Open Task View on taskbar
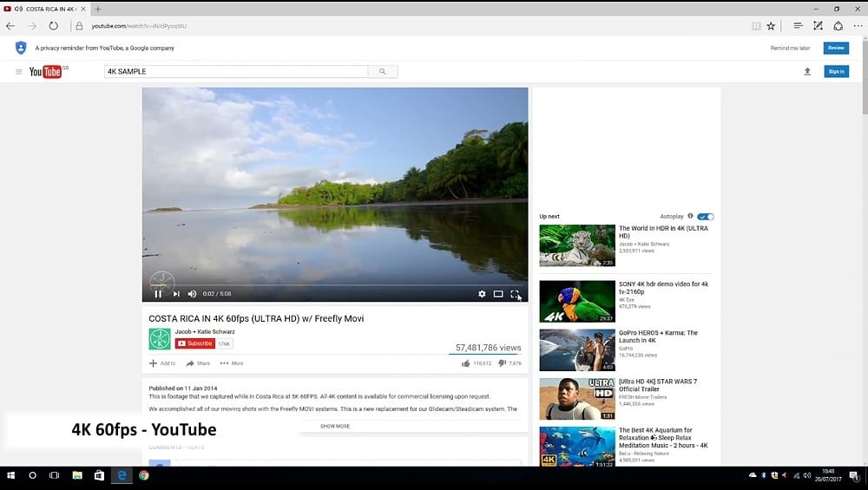Image resolution: width=868 pixels, height=490 pixels. pos(54,475)
